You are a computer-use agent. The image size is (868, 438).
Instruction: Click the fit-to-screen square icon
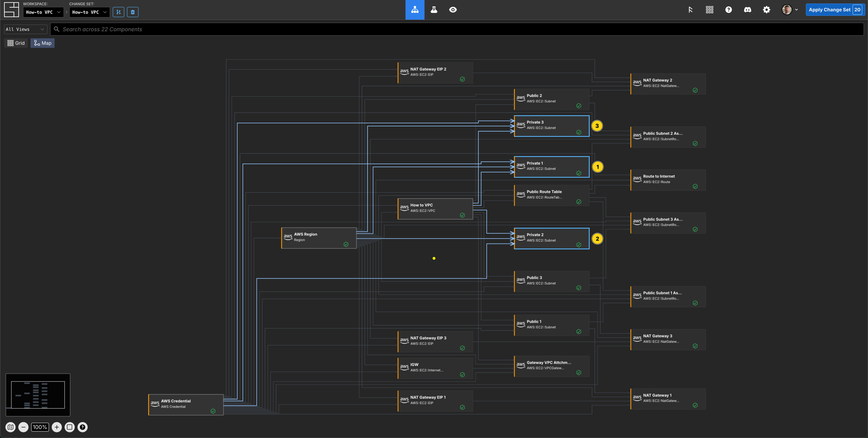(69, 427)
